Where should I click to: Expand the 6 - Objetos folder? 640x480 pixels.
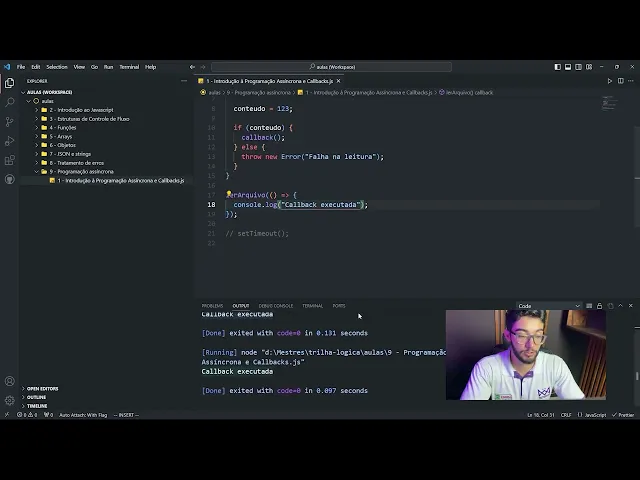[36, 145]
